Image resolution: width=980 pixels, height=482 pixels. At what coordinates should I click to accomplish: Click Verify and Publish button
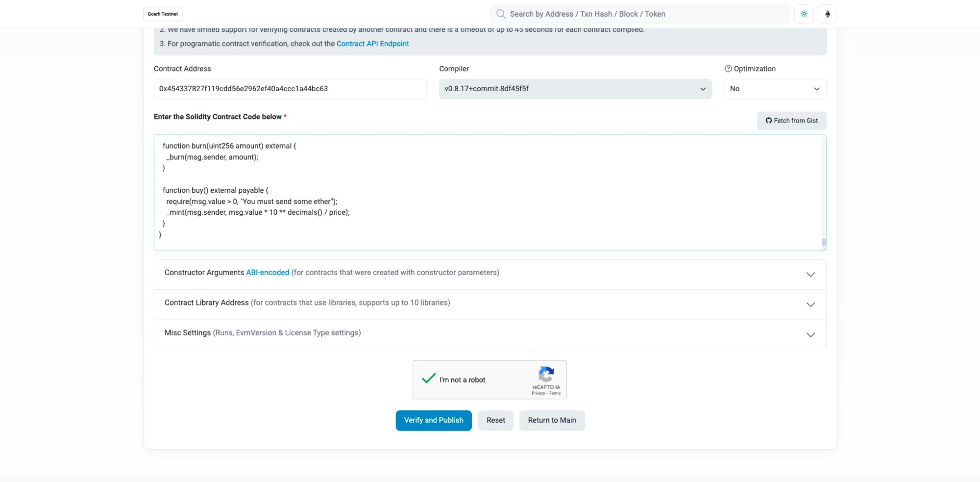tap(433, 420)
